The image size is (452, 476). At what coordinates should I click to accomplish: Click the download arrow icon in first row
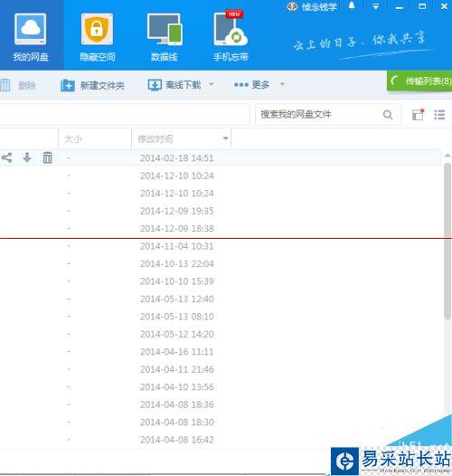click(27, 157)
